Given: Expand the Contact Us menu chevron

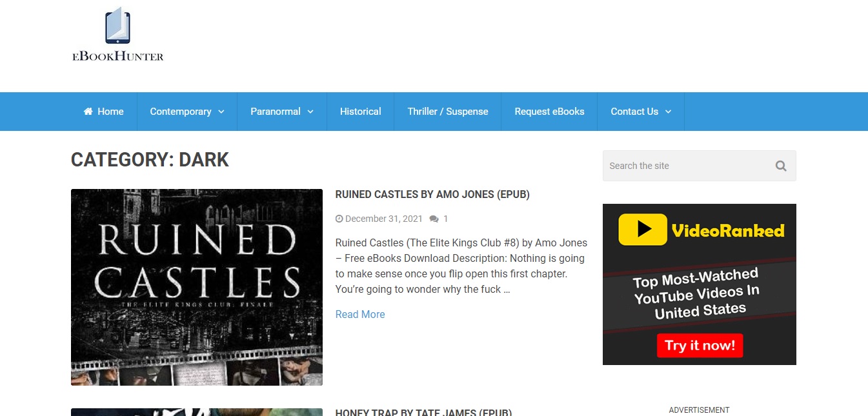Looking at the screenshot, I should pyautogui.click(x=668, y=112).
